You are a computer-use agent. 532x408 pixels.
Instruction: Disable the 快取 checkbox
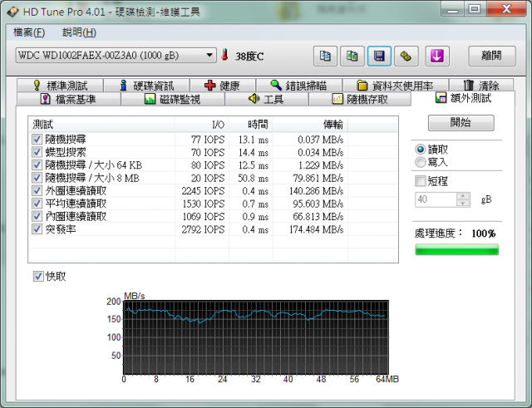click(x=38, y=277)
